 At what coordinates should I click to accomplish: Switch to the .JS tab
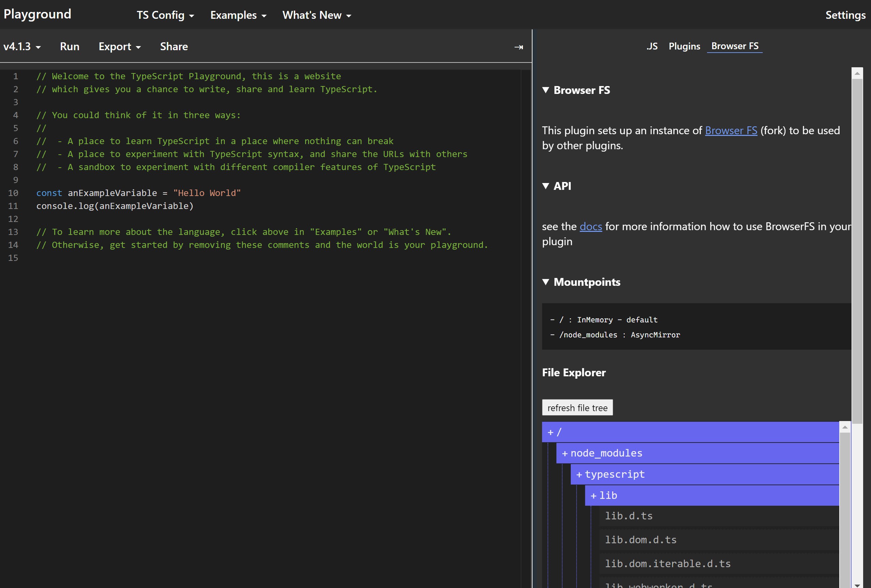pyautogui.click(x=652, y=46)
